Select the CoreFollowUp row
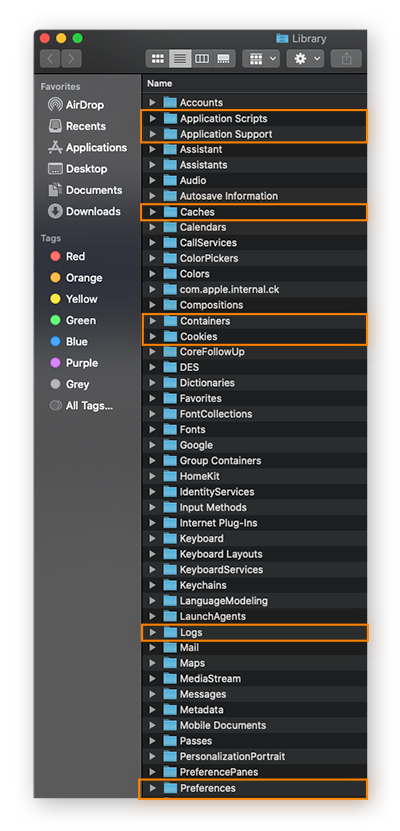This screenshot has height=831, width=400. click(254, 351)
